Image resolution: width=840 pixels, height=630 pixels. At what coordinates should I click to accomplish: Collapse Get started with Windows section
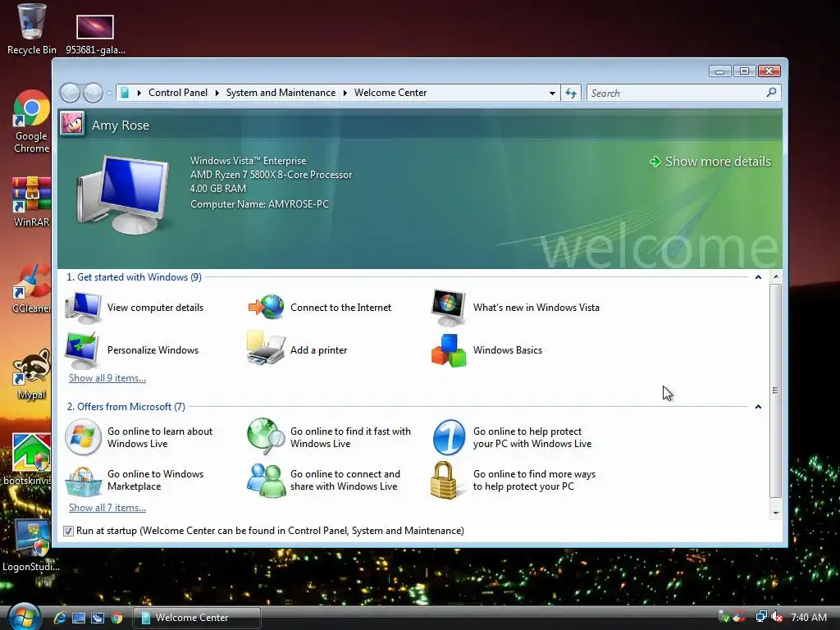click(758, 277)
